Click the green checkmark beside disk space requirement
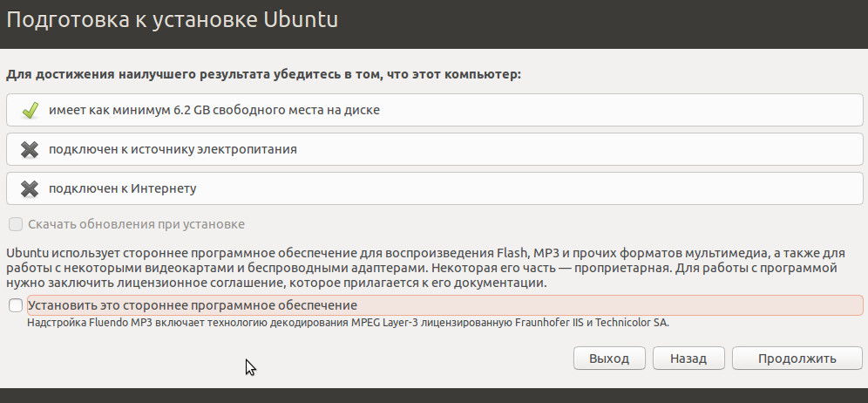 click(x=30, y=111)
